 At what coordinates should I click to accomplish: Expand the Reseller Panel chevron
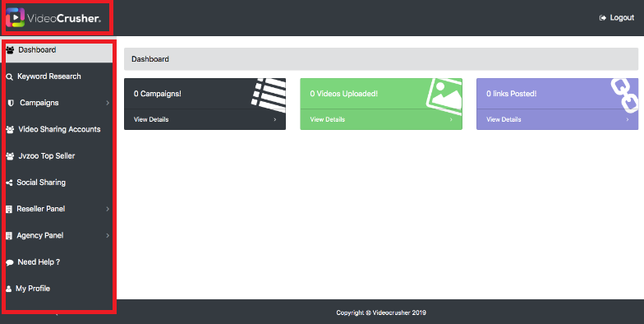108,209
